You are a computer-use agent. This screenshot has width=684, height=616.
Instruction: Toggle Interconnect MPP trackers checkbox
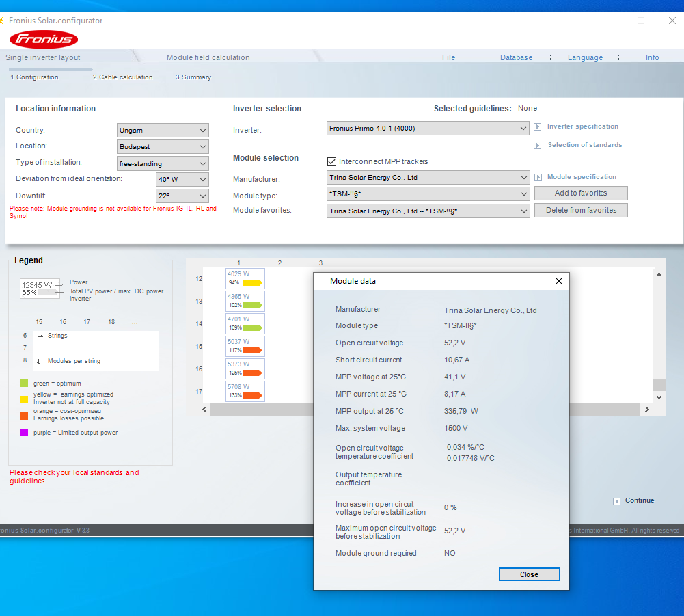(x=332, y=162)
